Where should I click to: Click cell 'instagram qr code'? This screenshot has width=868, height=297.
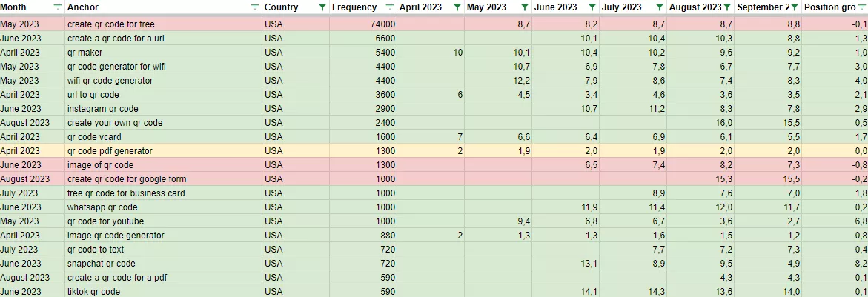[x=163, y=108]
